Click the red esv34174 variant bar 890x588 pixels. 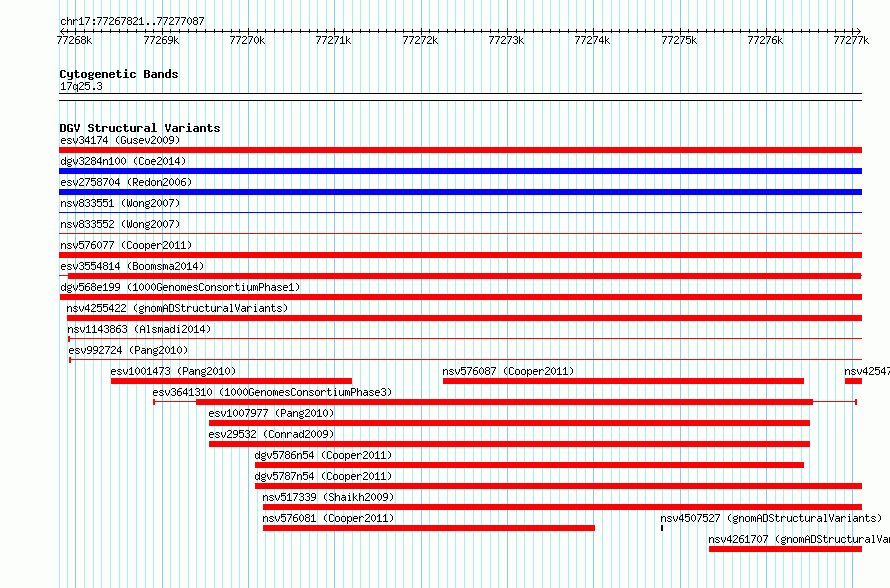pyautogui.click(x=460, y=150)
